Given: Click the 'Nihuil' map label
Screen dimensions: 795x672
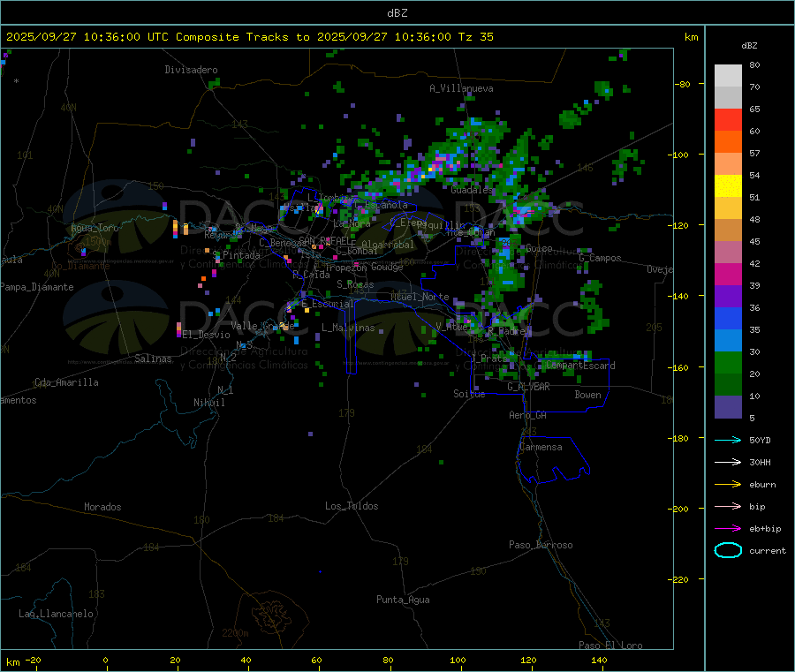Looking at the screenshot, I should 208,403.
